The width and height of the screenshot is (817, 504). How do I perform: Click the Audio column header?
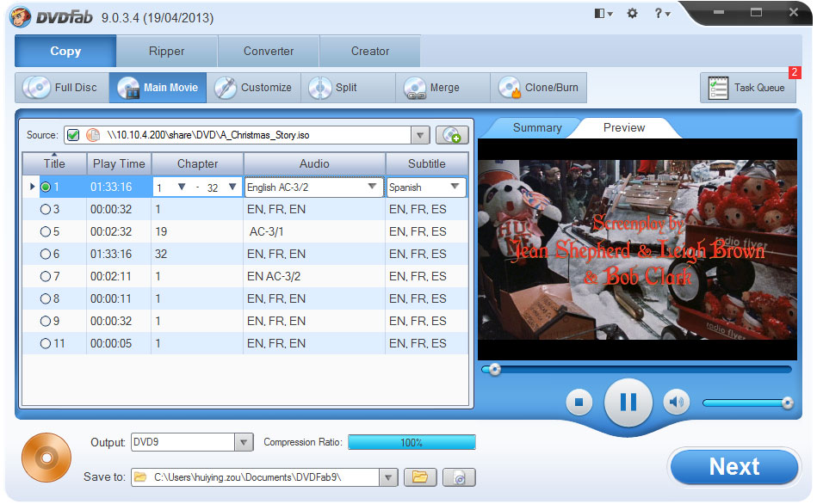pyautogui.click(x=314, y=164)
